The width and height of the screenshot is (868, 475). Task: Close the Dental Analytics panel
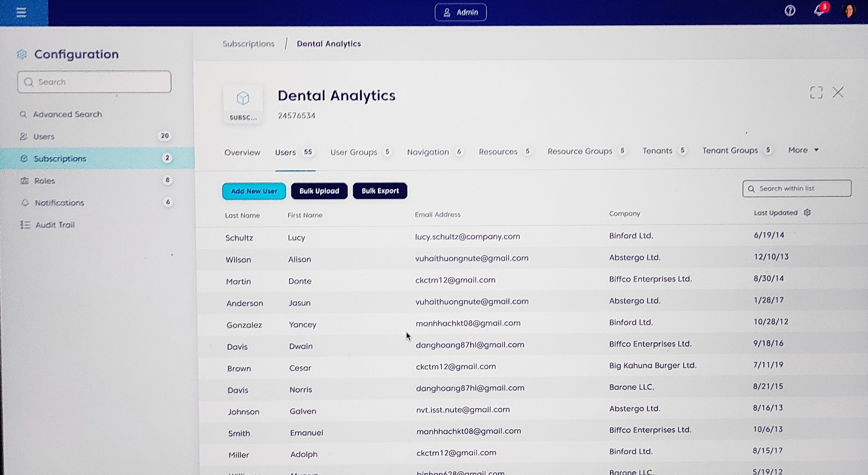[838, 92]
